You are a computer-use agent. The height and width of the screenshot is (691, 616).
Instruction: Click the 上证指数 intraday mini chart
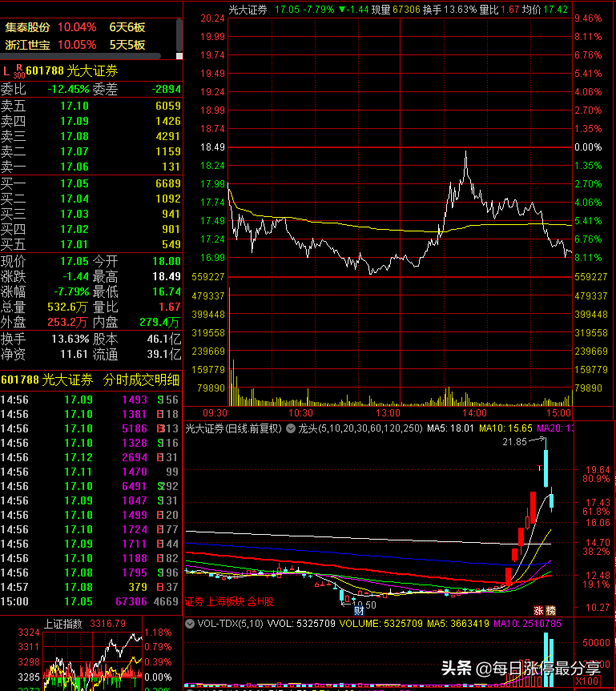point(93,661)
